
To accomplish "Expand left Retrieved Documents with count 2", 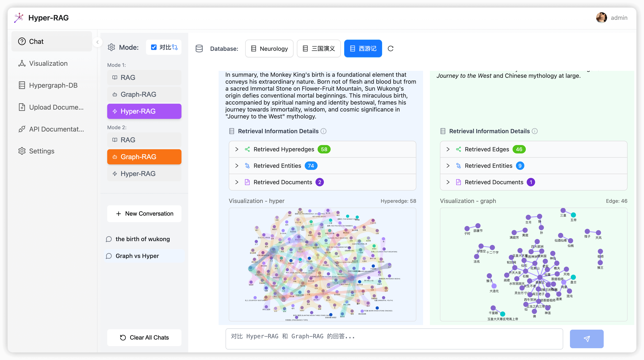I will tap(322, 182).
